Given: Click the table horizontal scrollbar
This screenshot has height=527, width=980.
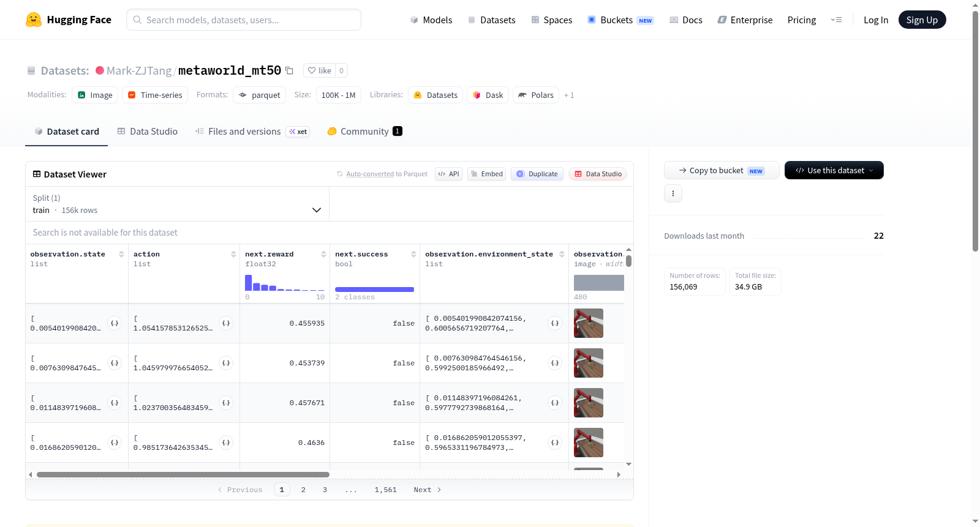Looking at the screenshot, I should (x=183, y=474).
